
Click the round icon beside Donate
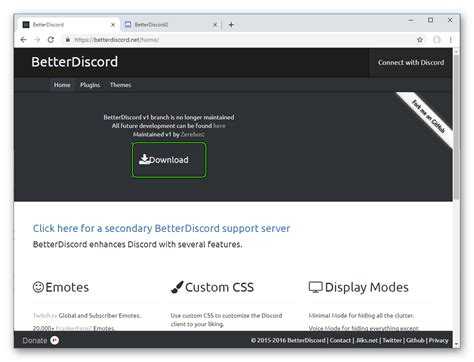coord(55,340)
